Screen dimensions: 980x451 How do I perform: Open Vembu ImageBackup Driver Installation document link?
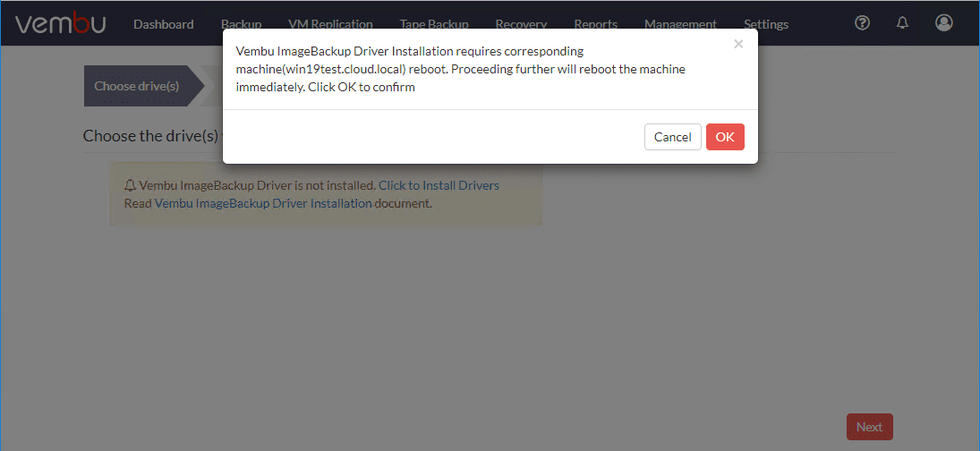click(263, 203)
